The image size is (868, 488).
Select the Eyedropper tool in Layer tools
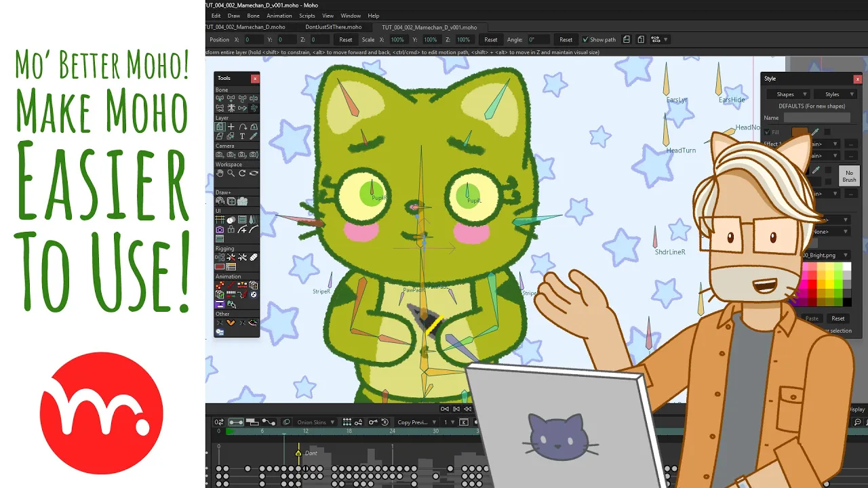pos(254,136)
